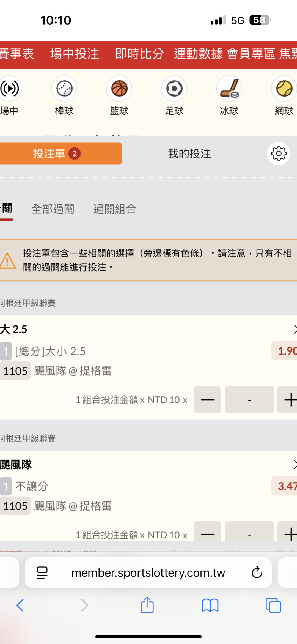Select the soccer (足球) sport icon
Viewport: 297px width, 644px height.
click(174, 89)
